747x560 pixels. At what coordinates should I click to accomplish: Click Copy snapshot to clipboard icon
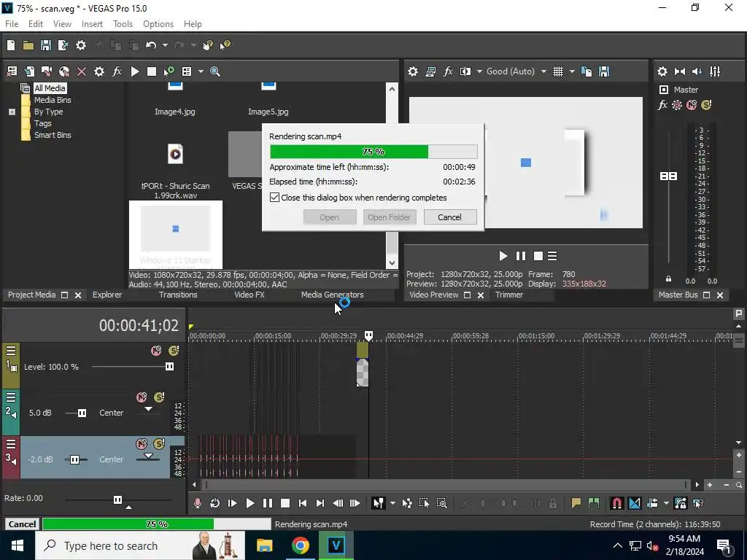pyautogui.click(x=587, y=71)
